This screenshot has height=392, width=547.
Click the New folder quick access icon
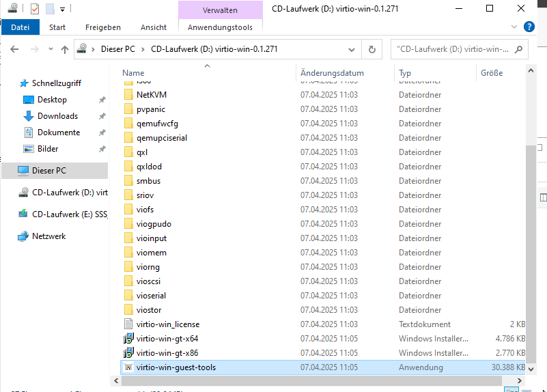50,8
